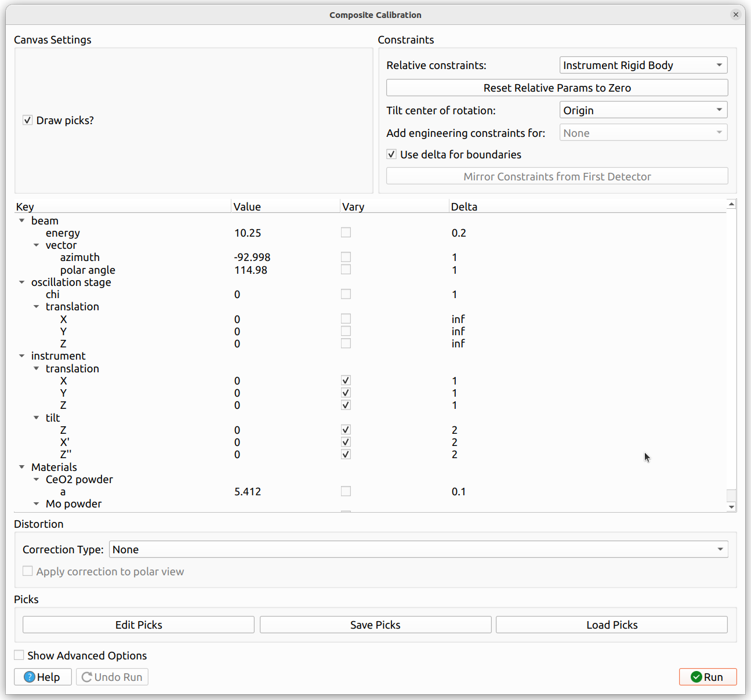Collapse the Mo powder node
This screenshot has width=751, height=700.
[x=37, y=503]
